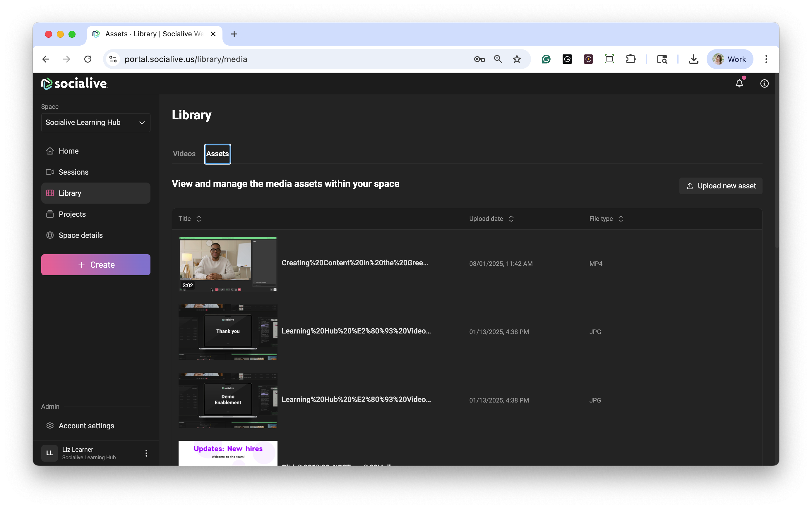This screenshot has height=509, width=812.
Task: Go to Sessions in the sidebar
Action: click(73, 172)
